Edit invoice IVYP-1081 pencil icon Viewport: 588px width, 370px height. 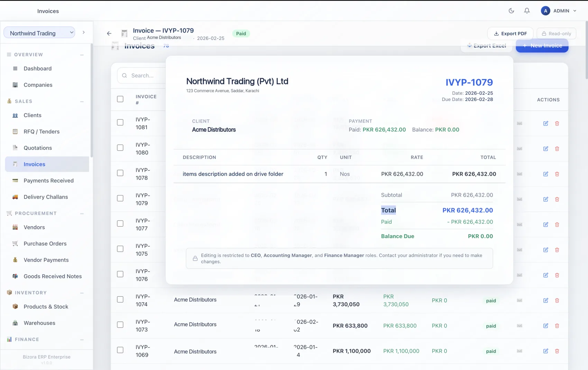[546, 123]
